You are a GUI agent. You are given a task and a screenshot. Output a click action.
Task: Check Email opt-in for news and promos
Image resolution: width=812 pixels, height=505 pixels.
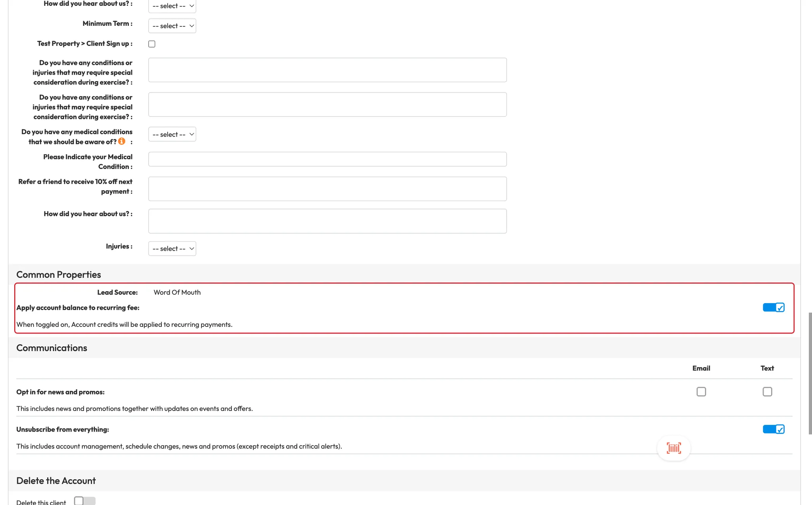[x=701, y=392]
